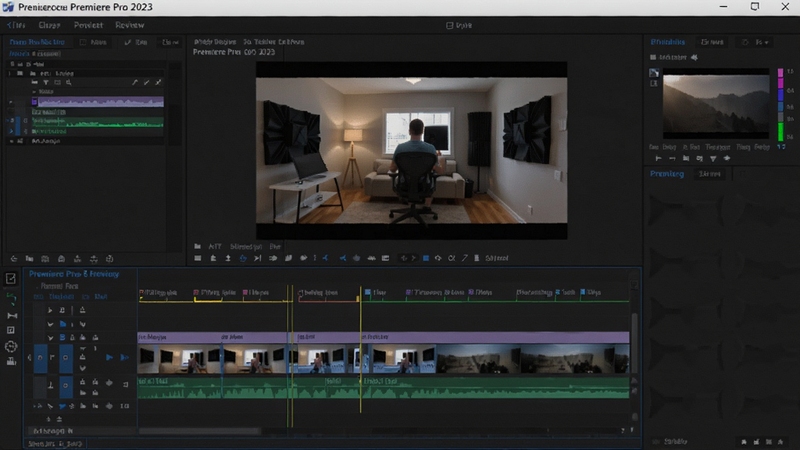The width and height of the screenshot is (800, 450).
Task: Expand the blue arrow row in project panel
Action: click(11, 131)
